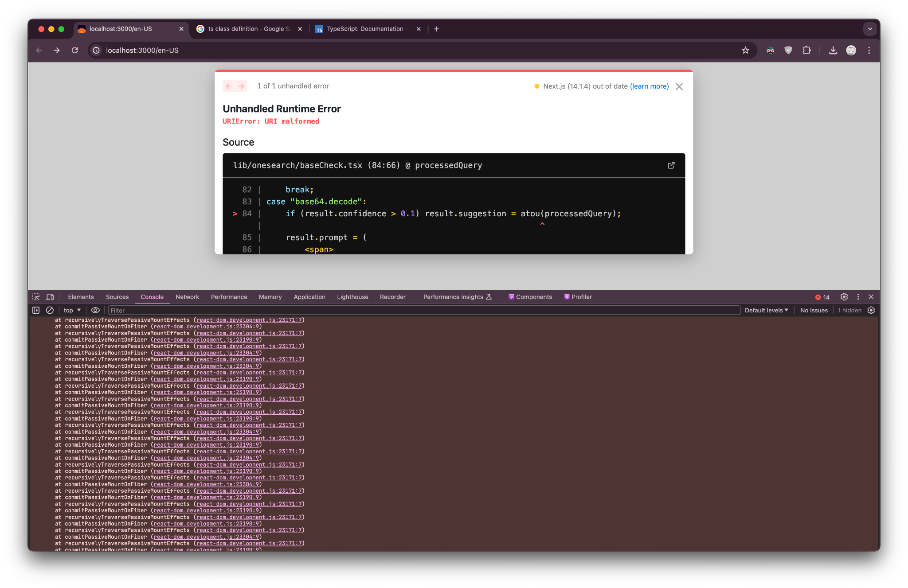Click the learn more link about Next.js
This screenshot has height=588, width=908.
[x=649, y=86]
